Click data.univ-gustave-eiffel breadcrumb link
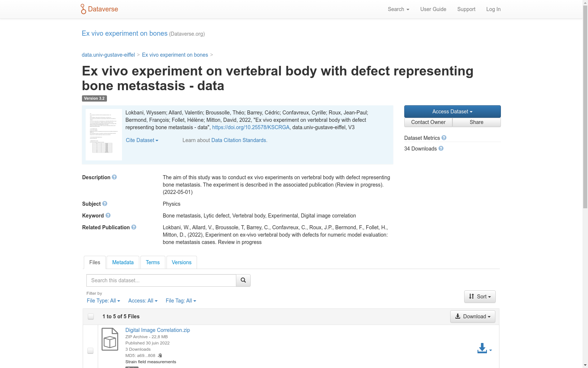588x368 pixels. click(108, 55)
